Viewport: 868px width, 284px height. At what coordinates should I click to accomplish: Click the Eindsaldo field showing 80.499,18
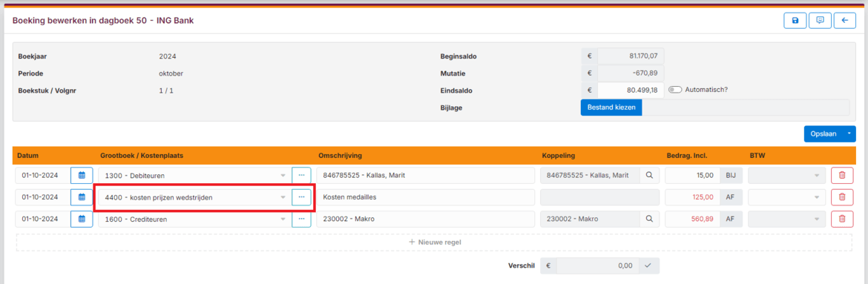[631, 90]
